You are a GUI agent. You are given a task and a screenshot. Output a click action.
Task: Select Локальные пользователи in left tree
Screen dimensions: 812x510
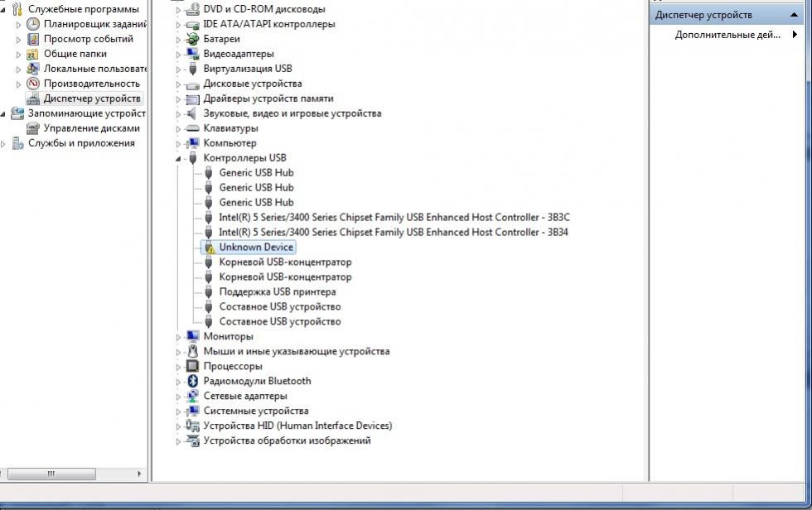coord(95,68)
